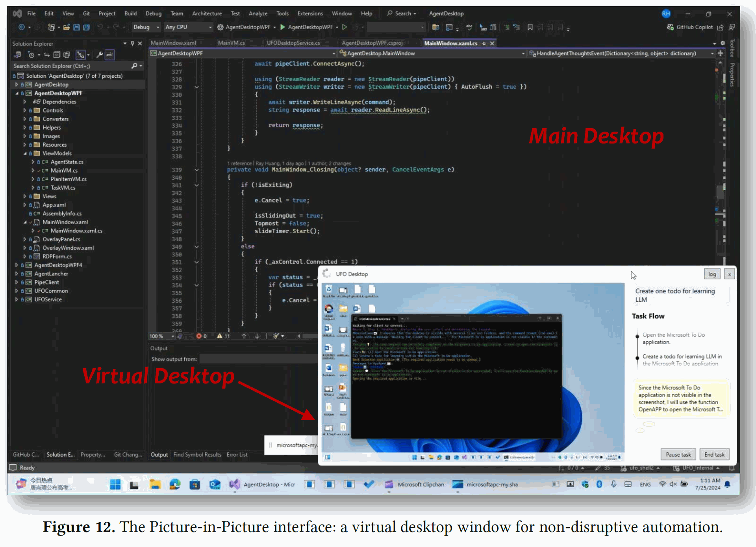Screen dimensions: 756x547
Task: Click Solution Explorer Properties wrench icon
Action: [100, 55]
